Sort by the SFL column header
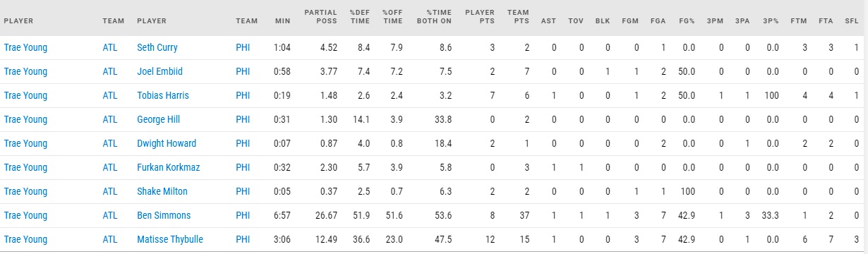 (x=851, y=21)
